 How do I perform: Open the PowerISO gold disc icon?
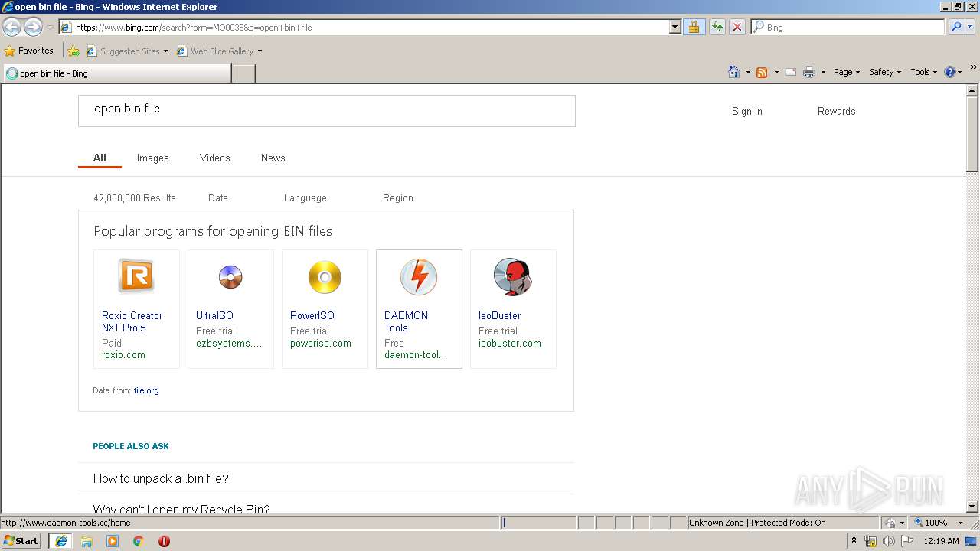click(325, 277)
